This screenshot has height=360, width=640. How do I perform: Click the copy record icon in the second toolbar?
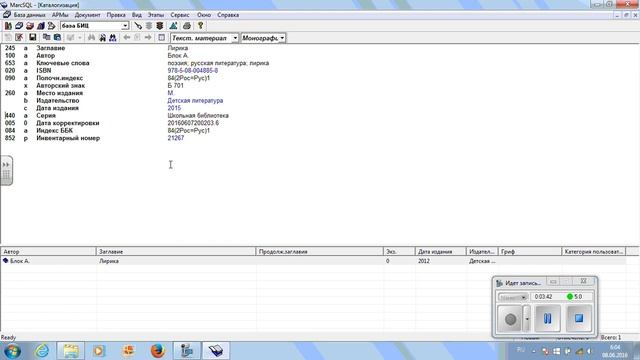click(47, 38)
